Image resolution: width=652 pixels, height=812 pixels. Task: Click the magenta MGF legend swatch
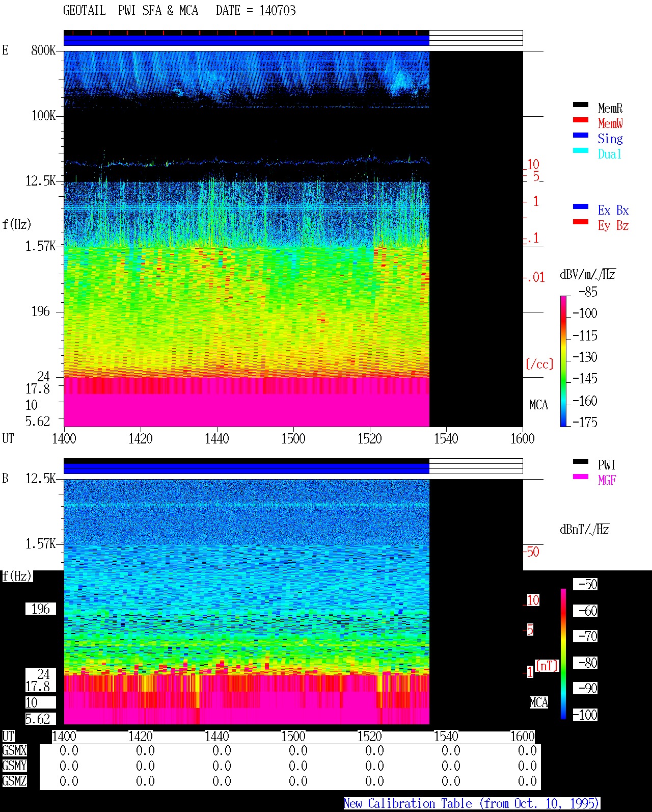(581, 477)
